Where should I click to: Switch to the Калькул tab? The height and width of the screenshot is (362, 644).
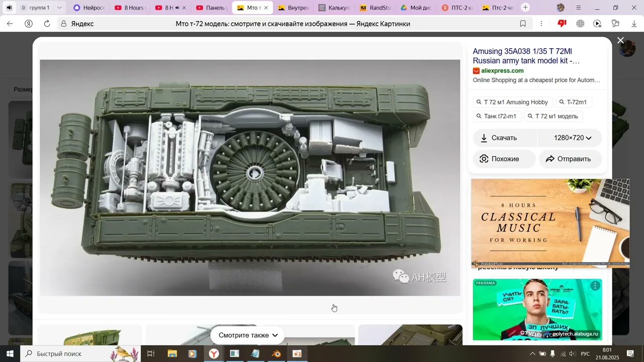pyautogui.click(x=334, y=8)
